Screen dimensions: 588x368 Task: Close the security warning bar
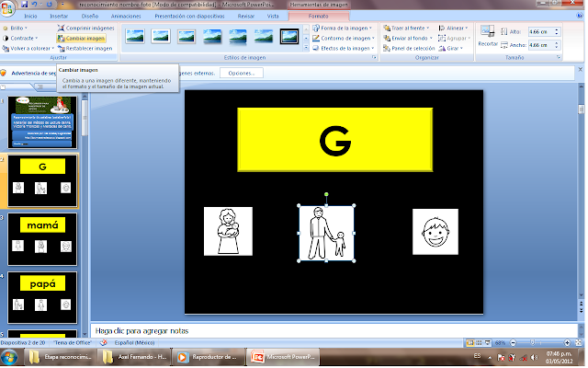pos(580,70)
